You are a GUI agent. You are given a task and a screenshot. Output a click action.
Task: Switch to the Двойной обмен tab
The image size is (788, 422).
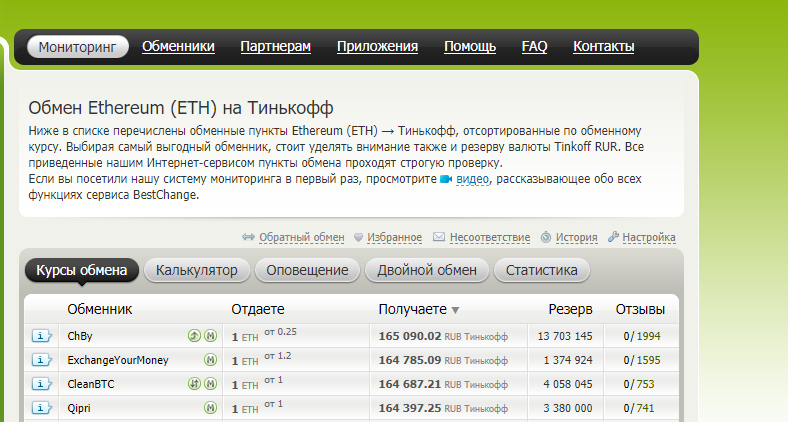[x=427, y=270]
